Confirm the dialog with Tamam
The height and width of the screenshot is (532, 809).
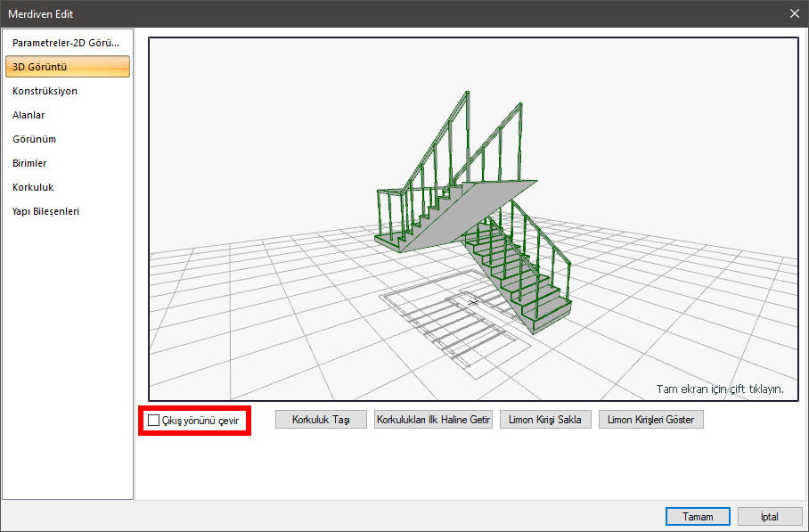[698, 517]
